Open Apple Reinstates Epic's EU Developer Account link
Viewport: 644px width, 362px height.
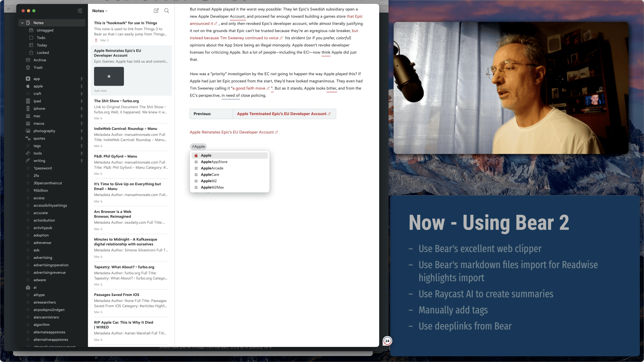click(231, 132)
